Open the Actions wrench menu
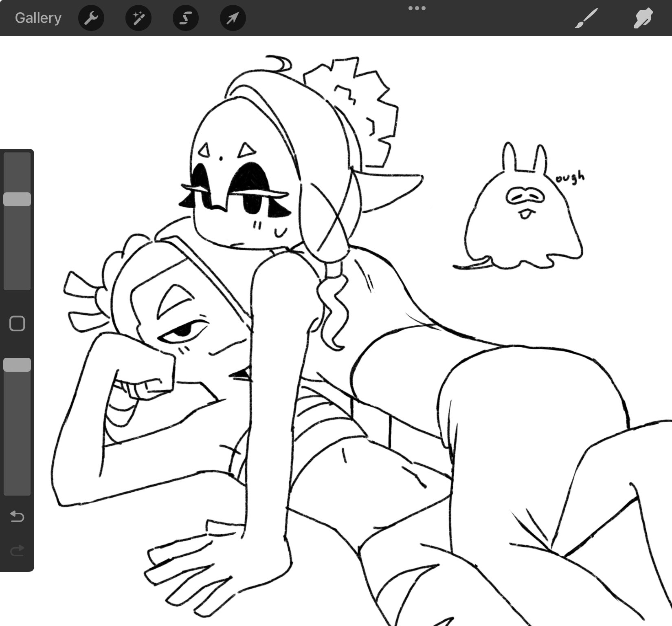672x626 pixels. click(91, 18)
